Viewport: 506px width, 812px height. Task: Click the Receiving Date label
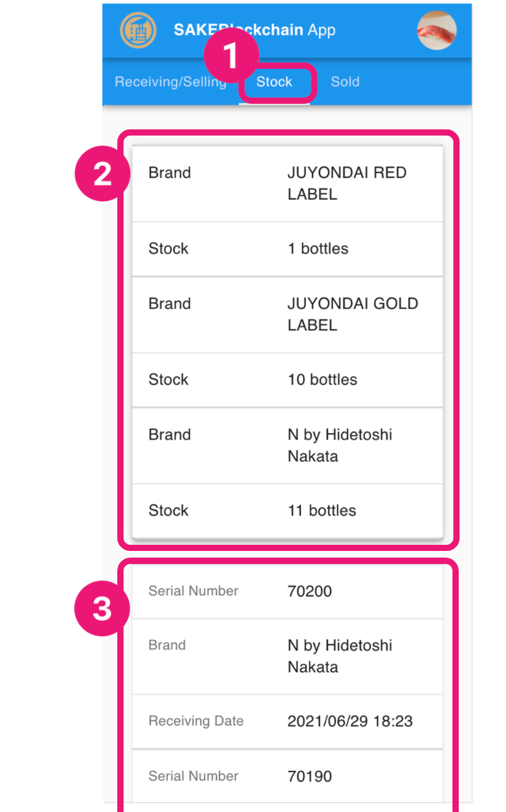pos(196,721)
